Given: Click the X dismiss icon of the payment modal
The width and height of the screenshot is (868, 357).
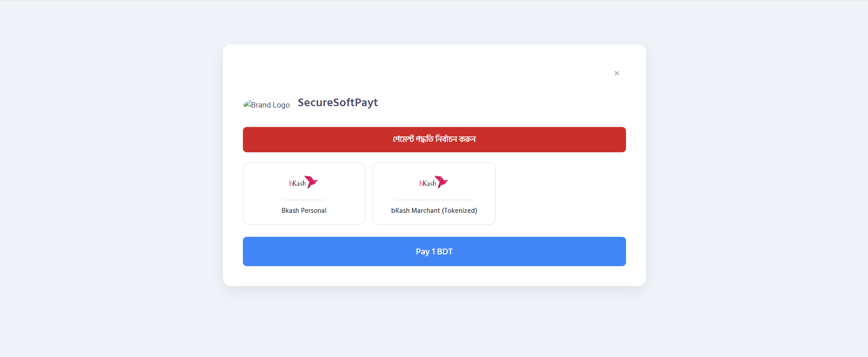Looking at the screenshot, I should click(x=617, y=73).
